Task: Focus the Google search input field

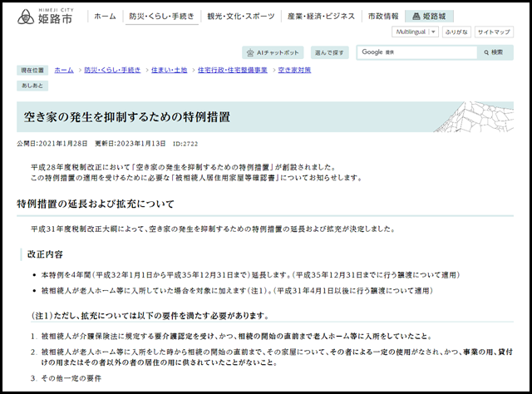Action: (416, 52)
